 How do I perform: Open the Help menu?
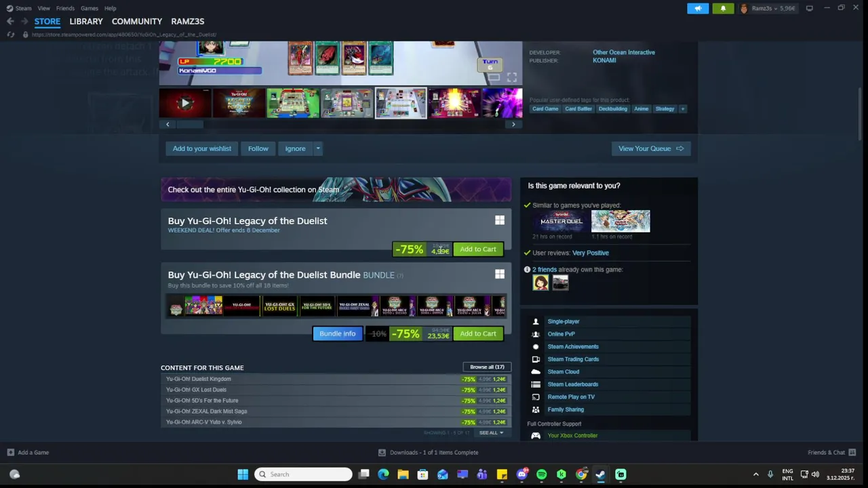click(110, 8)
